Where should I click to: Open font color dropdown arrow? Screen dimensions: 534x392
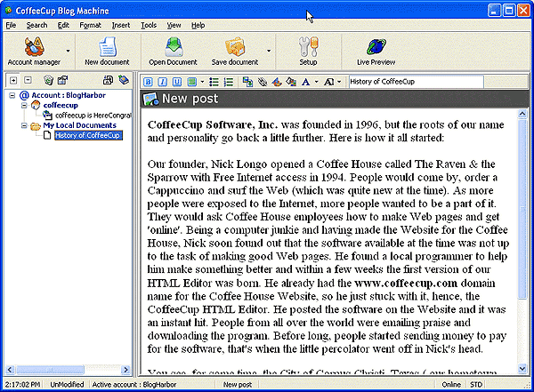point(316,82)
